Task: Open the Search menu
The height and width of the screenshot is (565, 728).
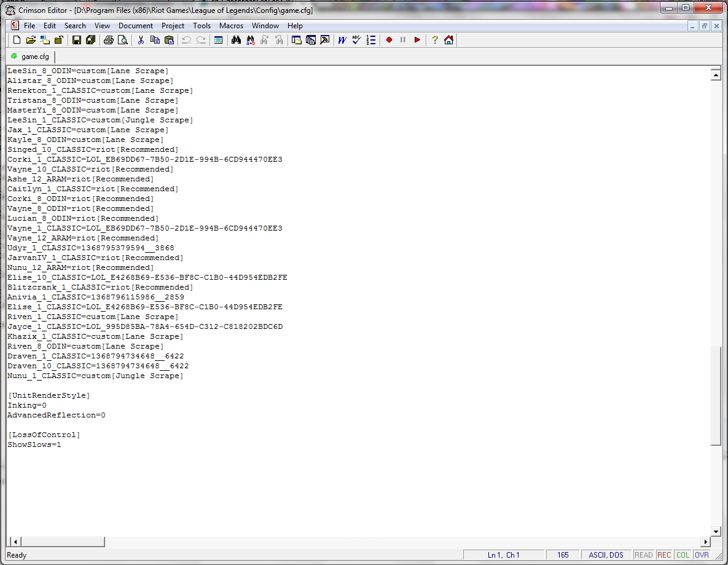Action: 75,26
